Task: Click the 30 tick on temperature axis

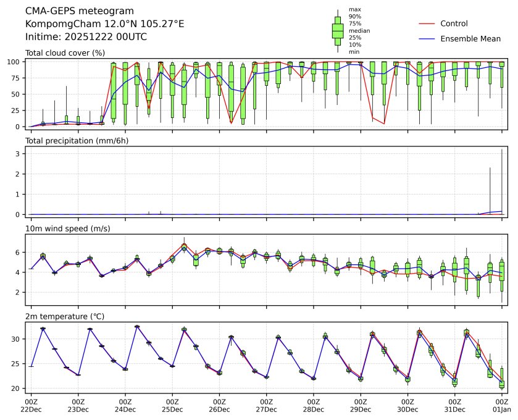Action: (x=19, y=339)
